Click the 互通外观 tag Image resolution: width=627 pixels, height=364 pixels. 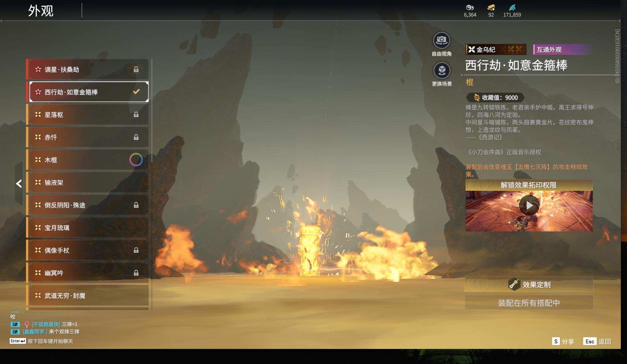(x=563, y=49)
